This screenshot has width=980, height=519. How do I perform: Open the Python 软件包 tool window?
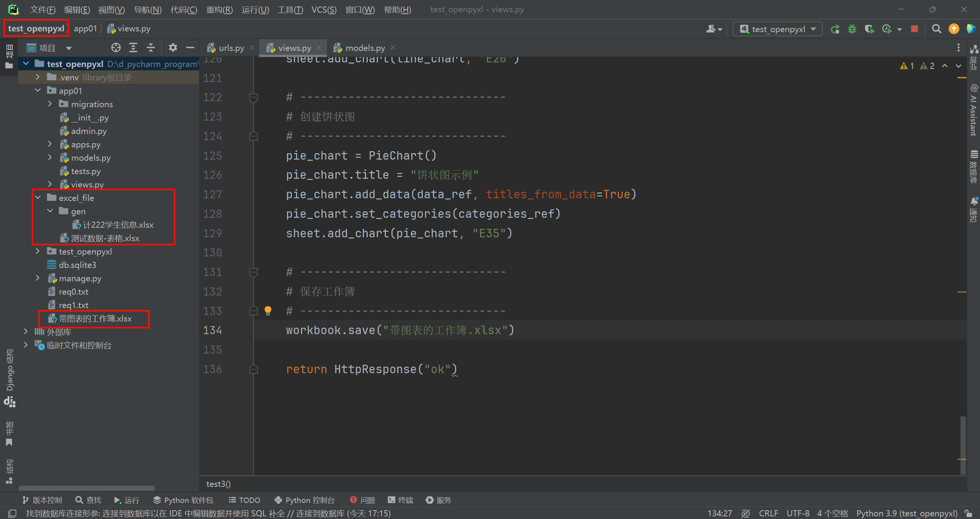[x=183, y=500]
